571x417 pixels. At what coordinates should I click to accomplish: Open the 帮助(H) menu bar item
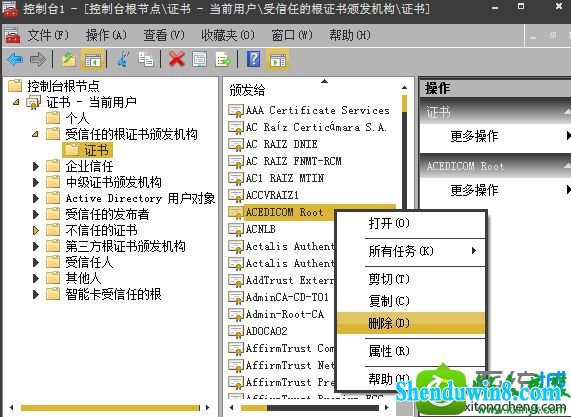point(350,35)
